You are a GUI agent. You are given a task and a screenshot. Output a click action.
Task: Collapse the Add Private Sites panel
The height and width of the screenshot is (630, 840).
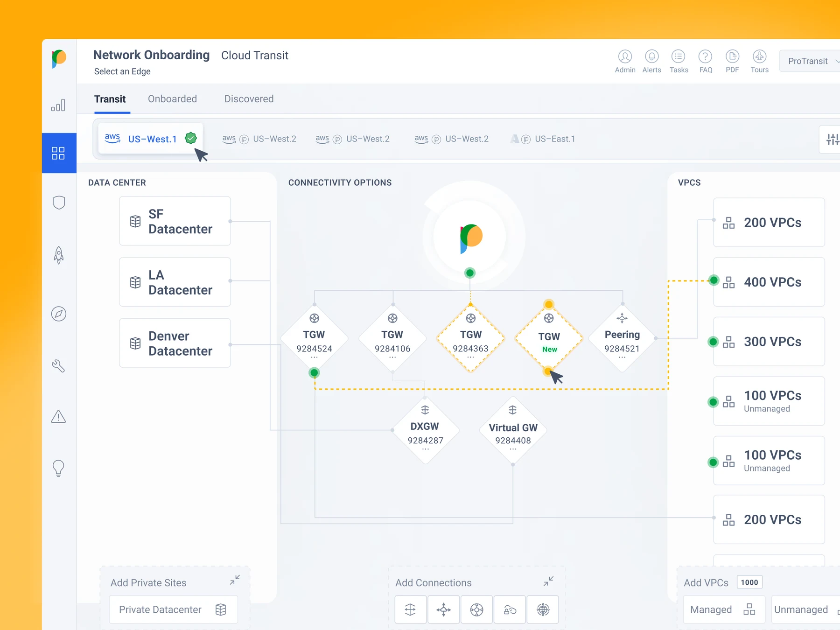(235, 580)
